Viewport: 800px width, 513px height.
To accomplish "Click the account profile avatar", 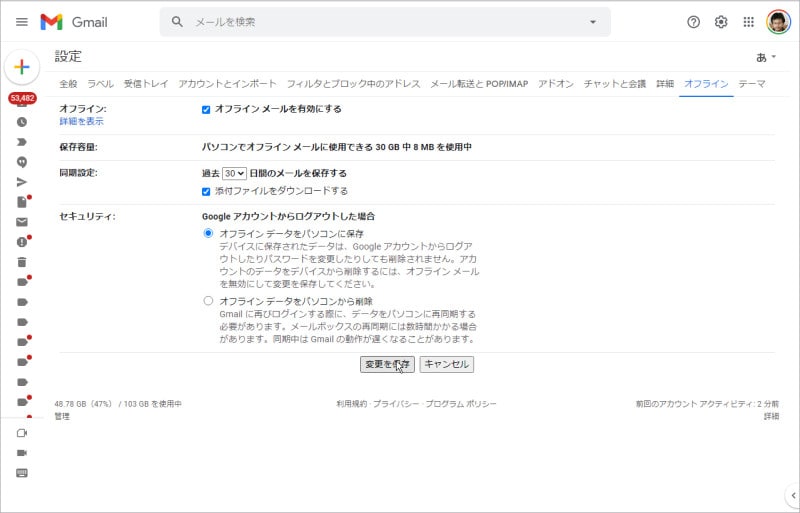I will point(778,22).
